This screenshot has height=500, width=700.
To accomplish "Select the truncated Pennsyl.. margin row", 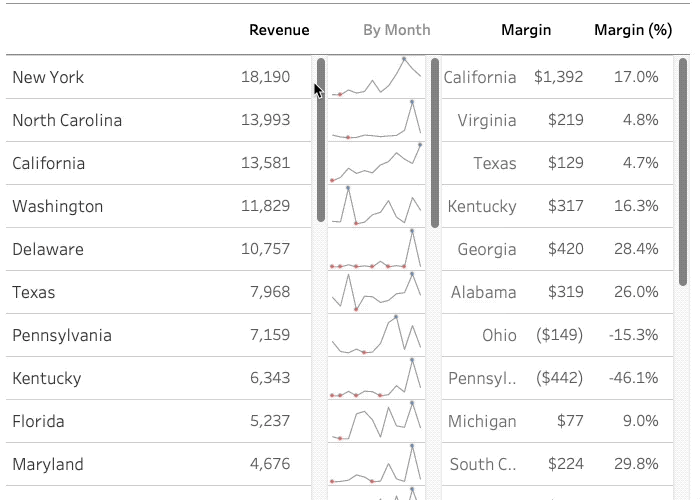I will 557,378.
